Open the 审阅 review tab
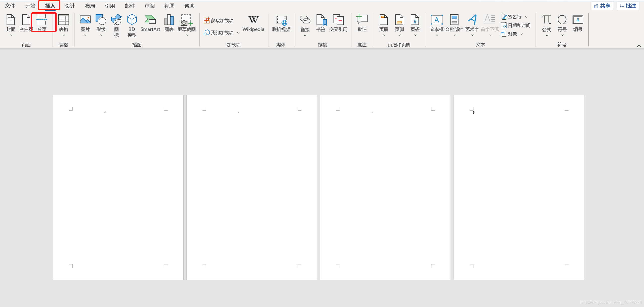The width and height of the screenshot is (644, 307). click(x=149, y=6)
